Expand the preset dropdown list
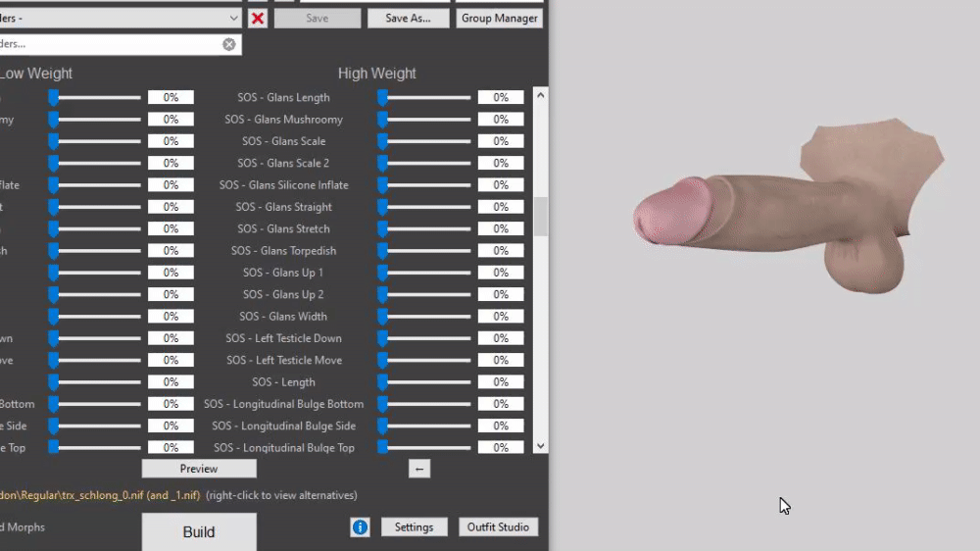Image resolution: width=980 pixels, height=551 pixels. click(233, 18)
